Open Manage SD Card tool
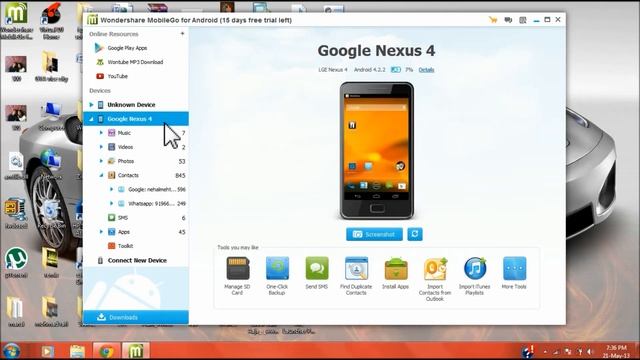Image resolution: width=640 pixels, height=360 pixels. (238, 275)
